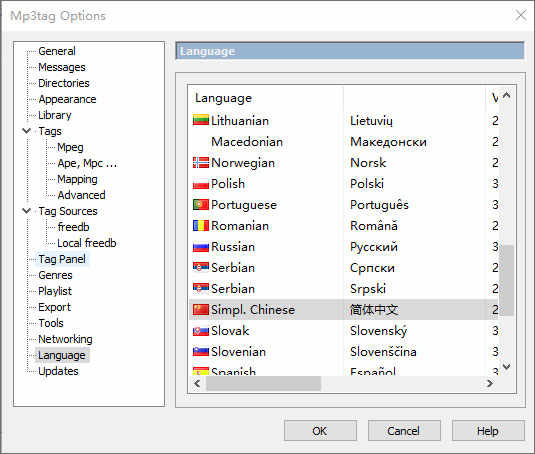The width and height of the screenshot is (535, 454).
Task: Open Ape, Mpc ... tag settings
Action: click(87, 163)
